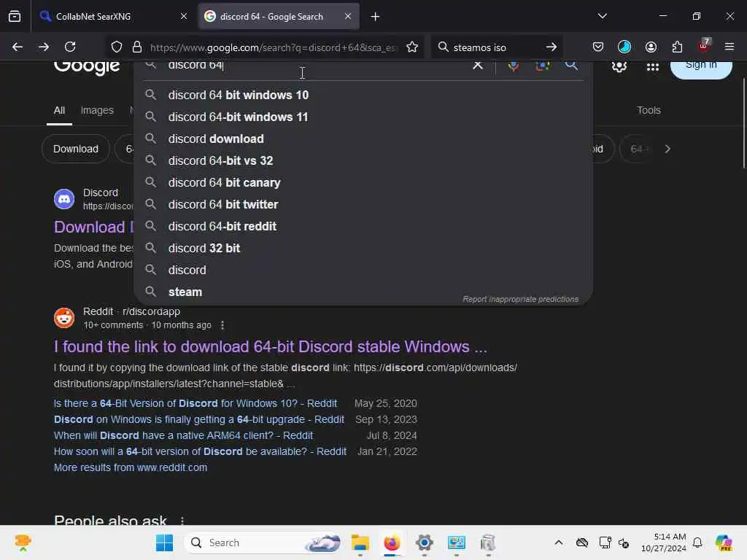Select suggestion discord 64-bit reddit

coord(363,226)
